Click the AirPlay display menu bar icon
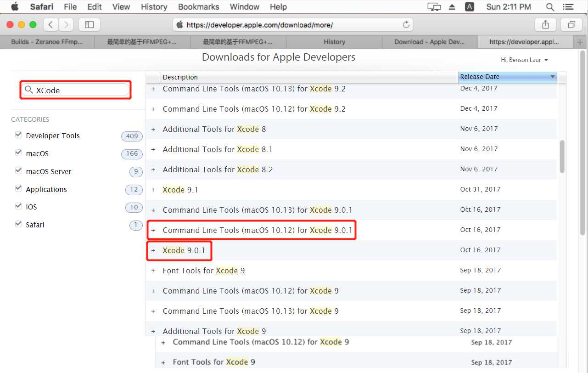Image resolution: width=588 pixels, height=373 pixels. click(x=434, y=7)
